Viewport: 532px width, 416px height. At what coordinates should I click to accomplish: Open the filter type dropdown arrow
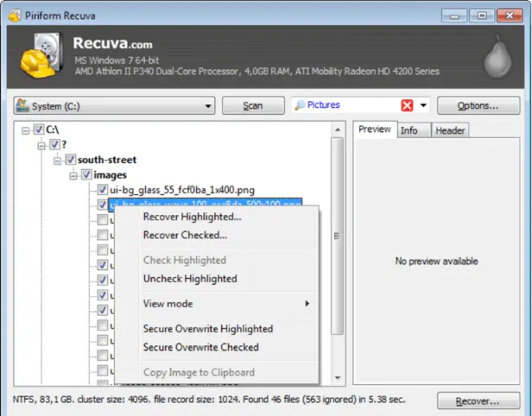point(423,105)
